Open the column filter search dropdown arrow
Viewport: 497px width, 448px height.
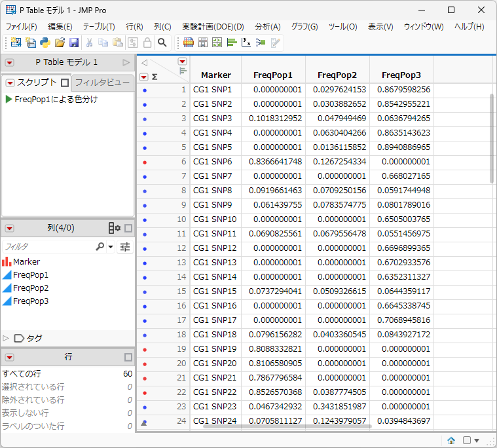[111, 247]
